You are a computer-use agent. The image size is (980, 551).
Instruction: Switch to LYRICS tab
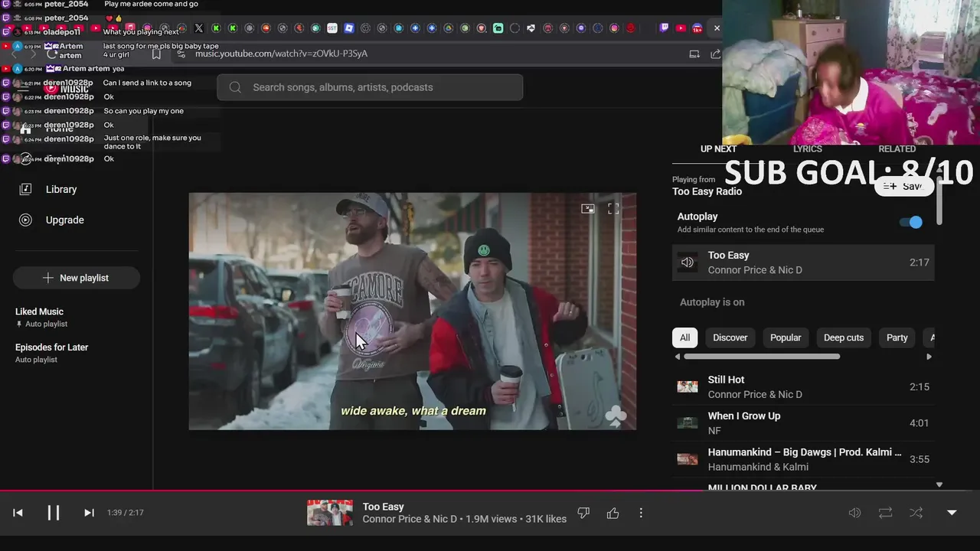coord(807,148)
